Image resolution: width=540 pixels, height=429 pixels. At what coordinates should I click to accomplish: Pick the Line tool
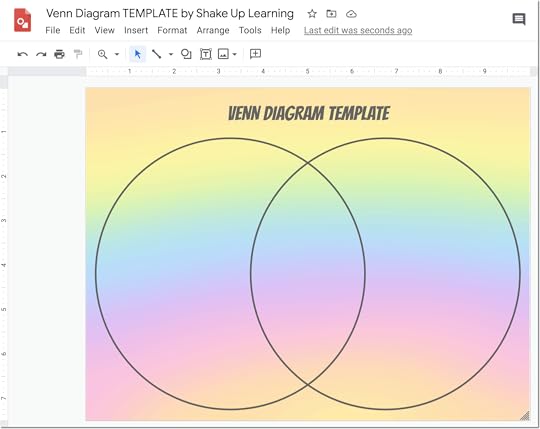pos(157,54)
